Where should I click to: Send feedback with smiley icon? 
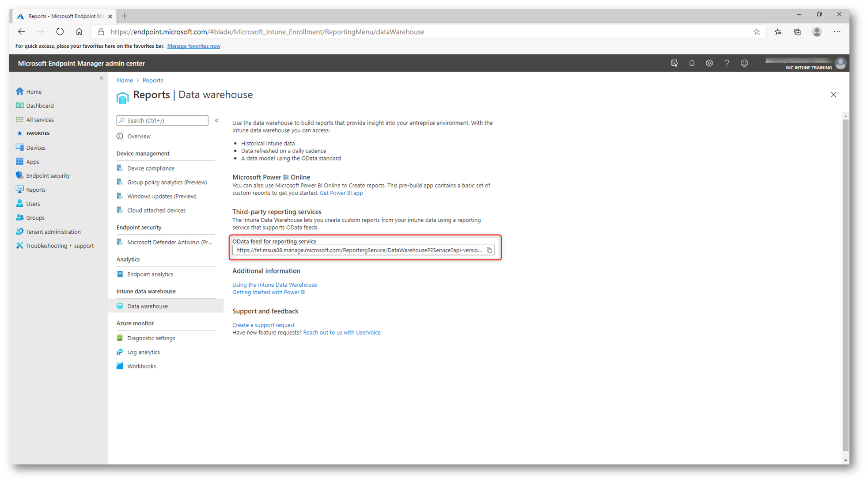coord(744,63)
